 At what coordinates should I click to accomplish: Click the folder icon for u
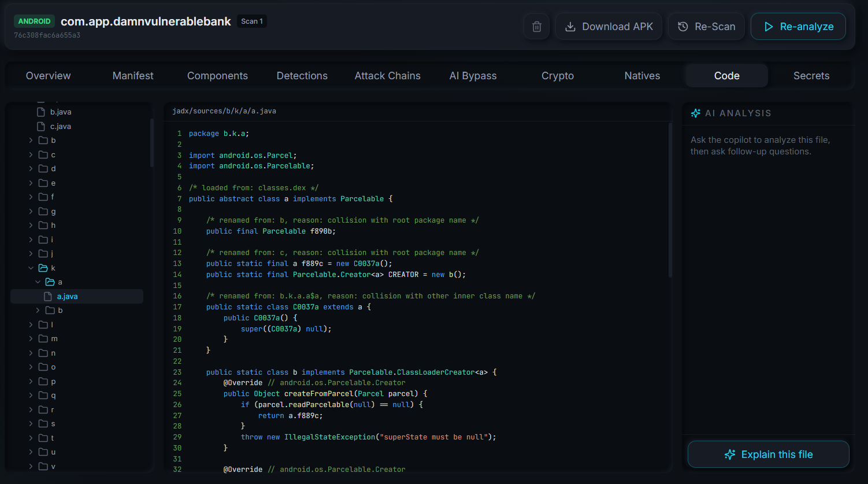pos(43,452)
